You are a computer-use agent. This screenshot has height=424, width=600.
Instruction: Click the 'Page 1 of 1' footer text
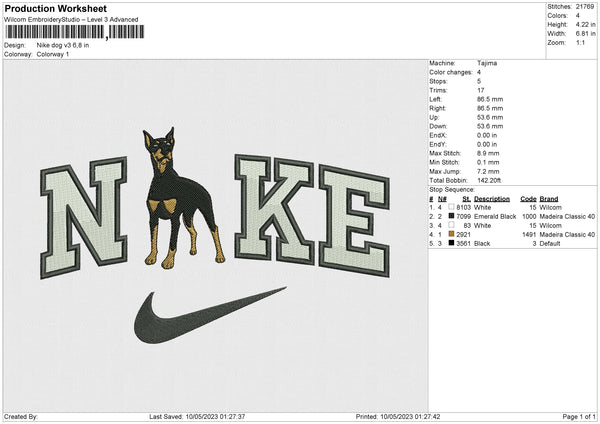(x=579, y=416)
